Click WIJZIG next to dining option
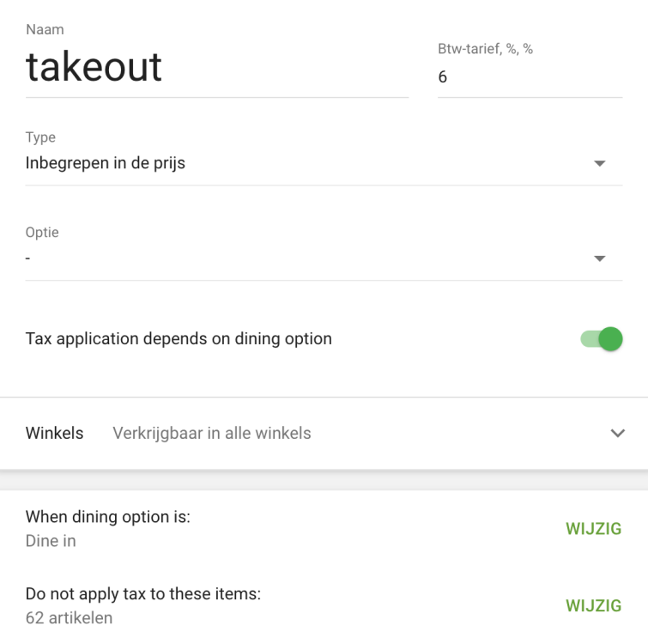Screen dimensions: 648x644 tap(593, 529)
